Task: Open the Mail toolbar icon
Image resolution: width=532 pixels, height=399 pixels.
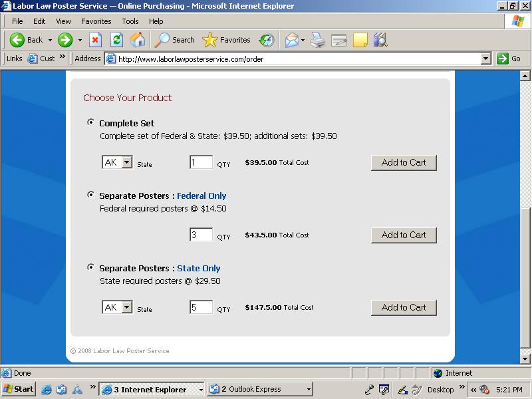Action: tap(291, 40)
